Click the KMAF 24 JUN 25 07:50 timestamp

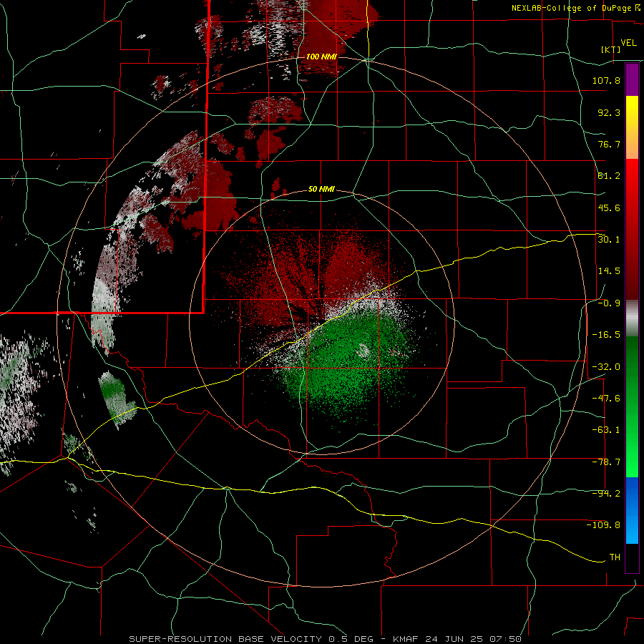[457, 639]
